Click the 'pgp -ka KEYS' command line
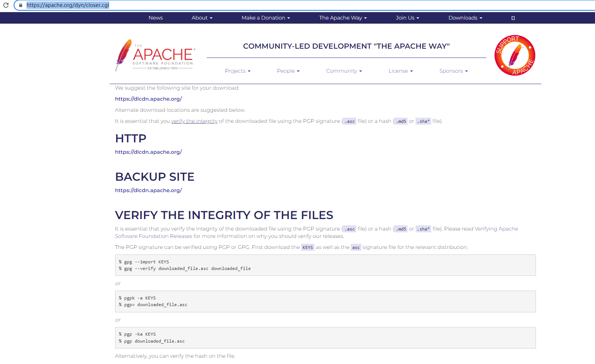Image resolution: width=595 pixels, height=364 pixels. click(x=137, y=334)
